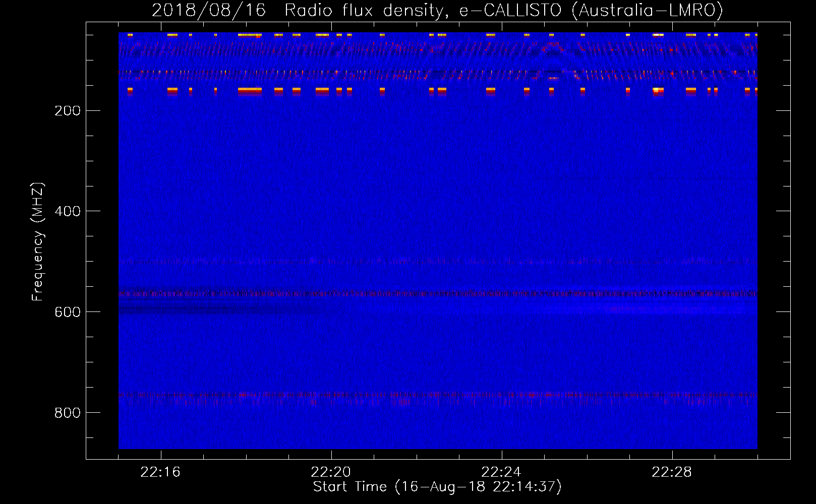This screenshot has height=504, width=816.
Task: Click the 200 frequency tick label
Action: pyautogui.click(x=68, y=111)
